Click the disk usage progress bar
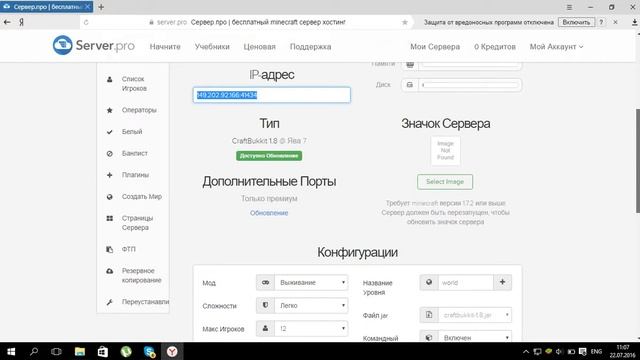 (470, 85)
